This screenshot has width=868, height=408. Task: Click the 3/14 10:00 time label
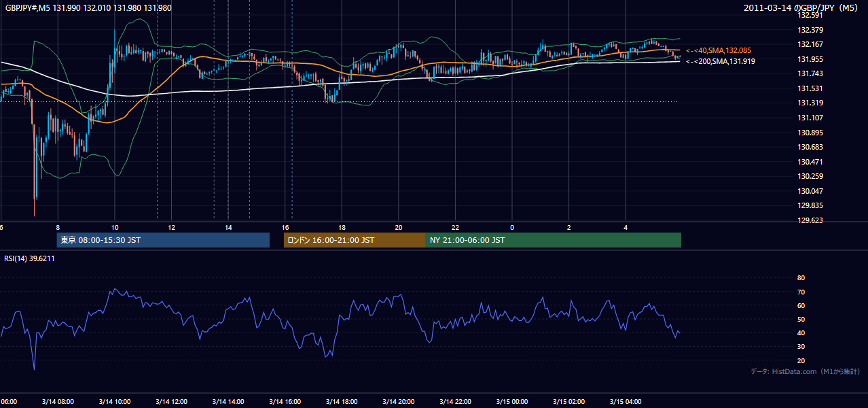click(x=115, y=401)
